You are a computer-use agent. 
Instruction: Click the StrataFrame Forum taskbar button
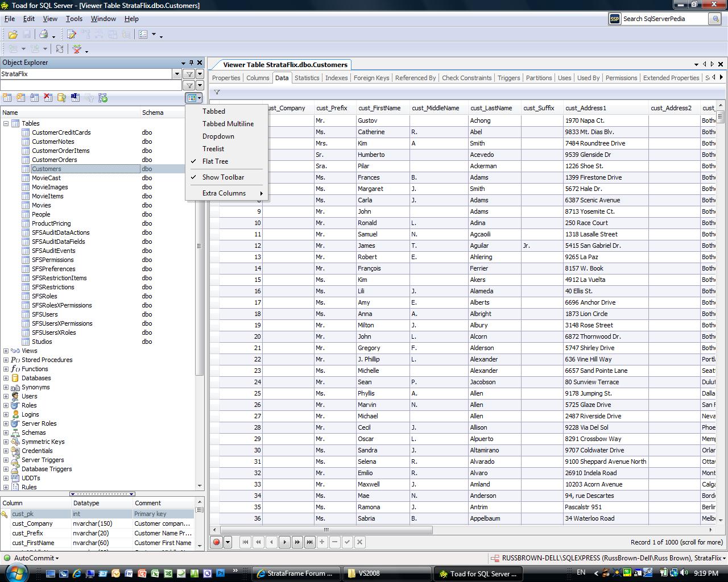point(296,573)
